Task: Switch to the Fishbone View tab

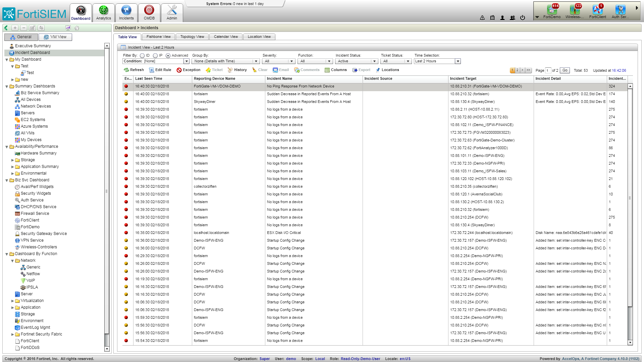Action: coord(158,37)
